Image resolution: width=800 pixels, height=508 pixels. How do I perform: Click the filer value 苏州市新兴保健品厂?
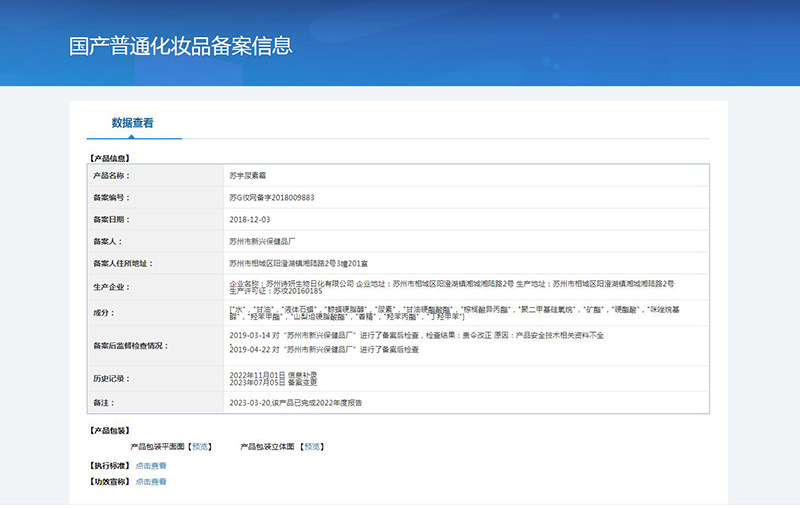click(x=262, y=241)
